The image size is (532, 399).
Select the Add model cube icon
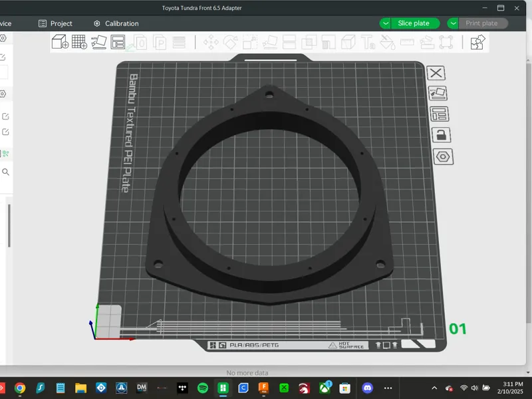[x=60, y=42]
